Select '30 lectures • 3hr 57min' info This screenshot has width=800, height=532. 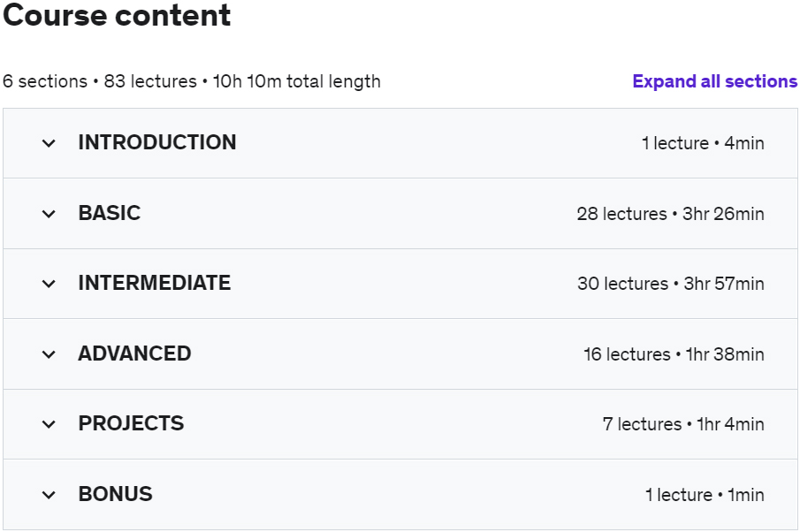point(670,284)
